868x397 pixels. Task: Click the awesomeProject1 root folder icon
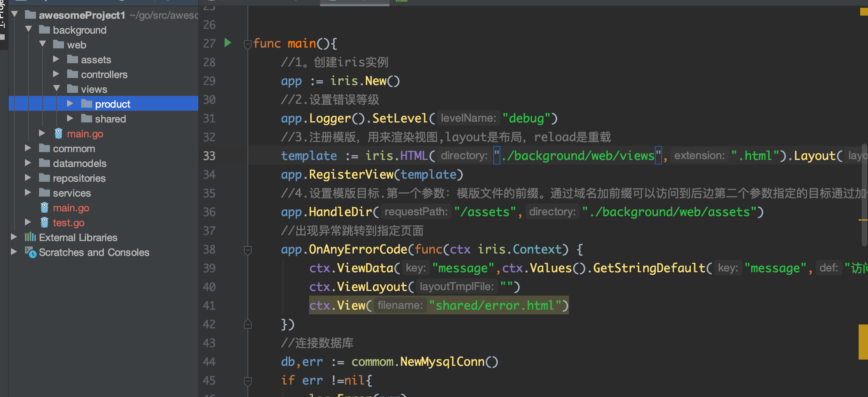(x=30, y=14)
